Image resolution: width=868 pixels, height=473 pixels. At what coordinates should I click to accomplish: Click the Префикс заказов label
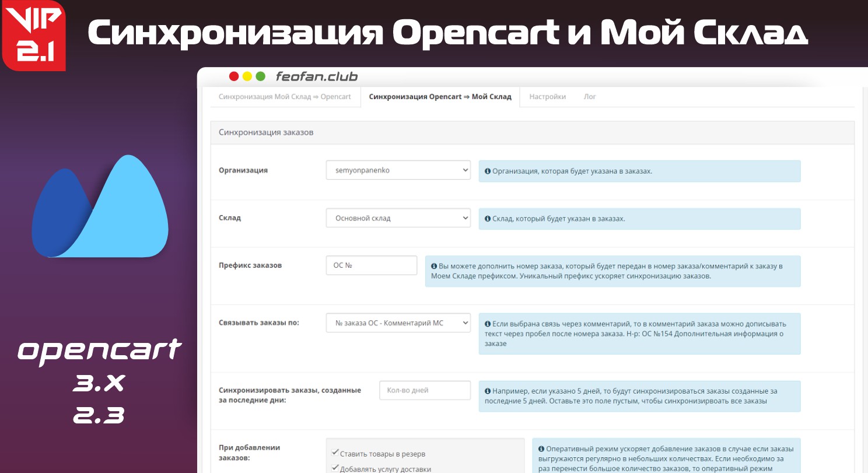(x=250, y=265)
